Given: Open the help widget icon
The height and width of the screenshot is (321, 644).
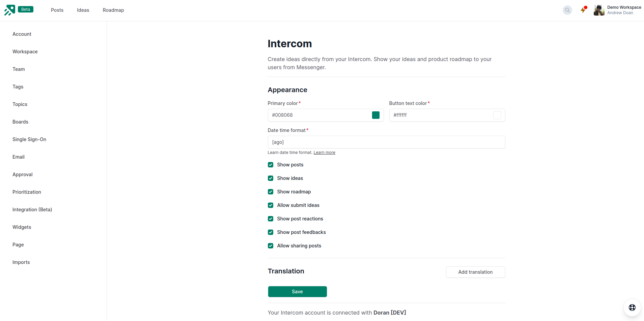Looking at the screenshot, I should pos(632,307).
